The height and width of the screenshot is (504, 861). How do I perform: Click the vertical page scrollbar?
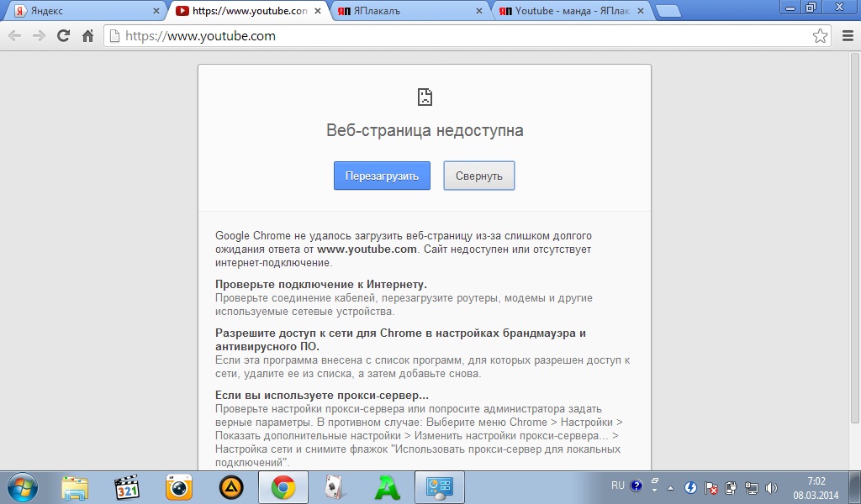(x=854, y=238)
